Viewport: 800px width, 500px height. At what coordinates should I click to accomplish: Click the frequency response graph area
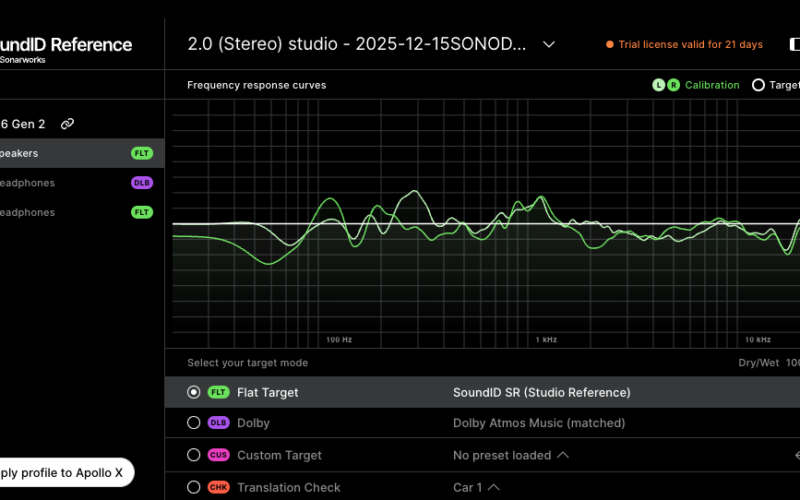coord(486,223)
